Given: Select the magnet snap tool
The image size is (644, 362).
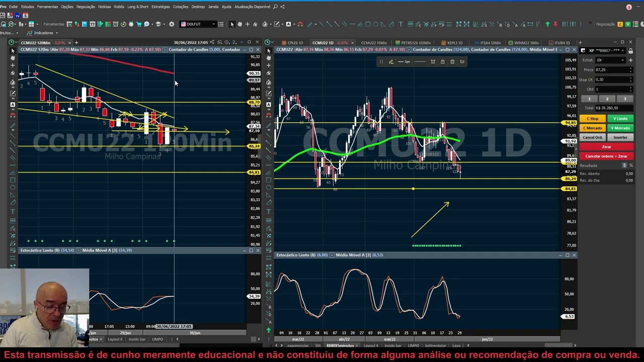Looking at the screenshot, I should click(300, 24).
